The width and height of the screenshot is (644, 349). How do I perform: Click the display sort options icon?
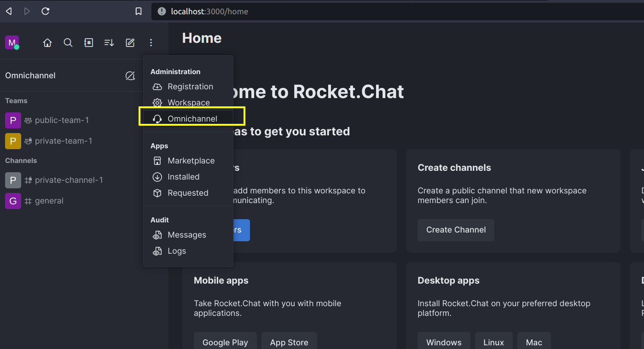(109, 42)
